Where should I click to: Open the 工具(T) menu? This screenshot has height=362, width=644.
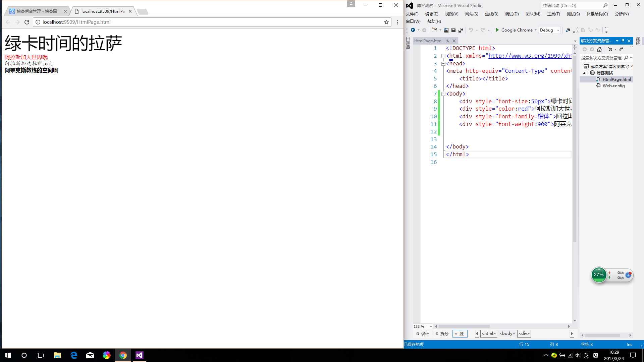(x=553, y=14)
